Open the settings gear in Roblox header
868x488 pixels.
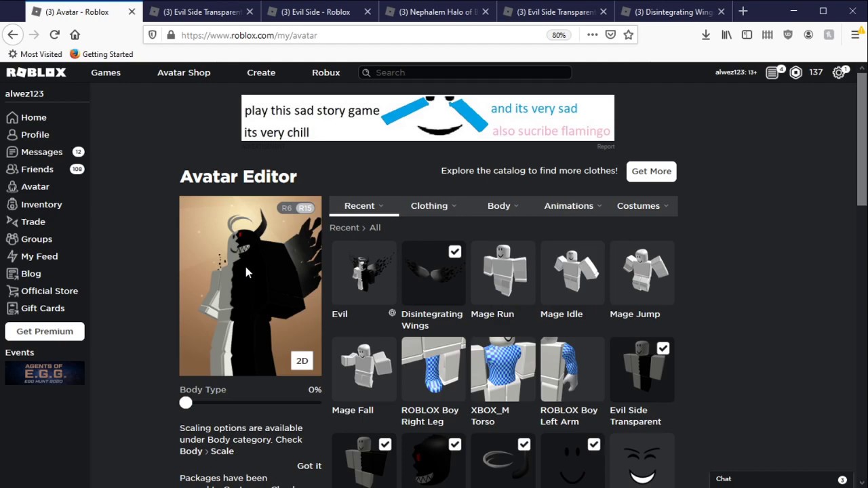[x=840, y=73]
